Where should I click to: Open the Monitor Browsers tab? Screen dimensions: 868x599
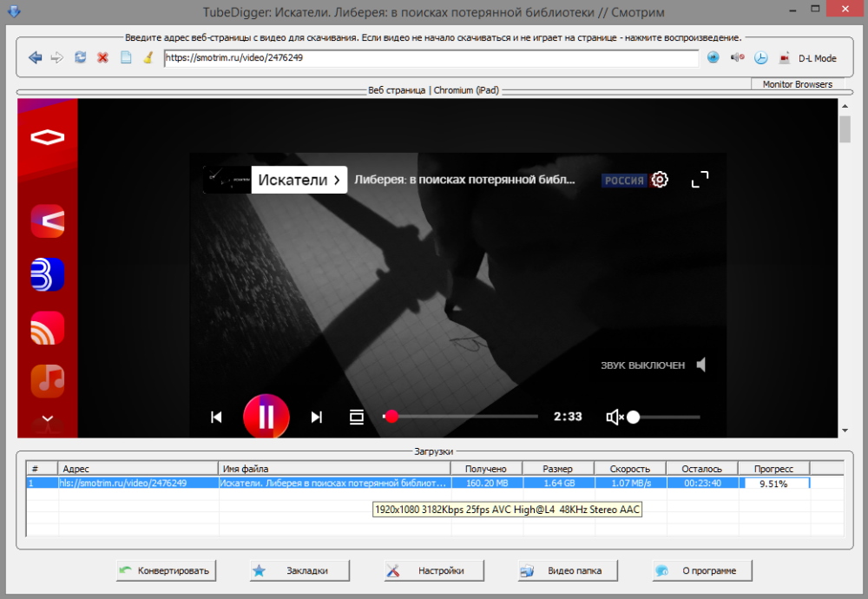pyautogui.click(x=797, y=84)
